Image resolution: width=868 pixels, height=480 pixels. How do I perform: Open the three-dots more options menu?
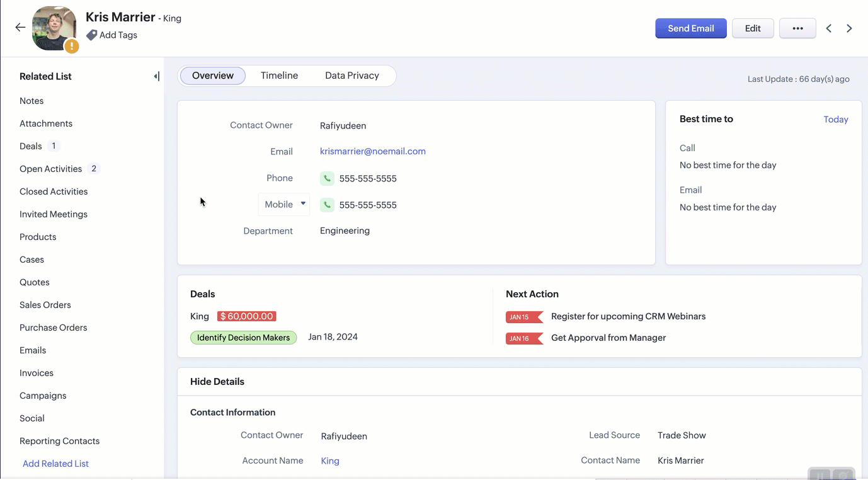pos(797,28)
